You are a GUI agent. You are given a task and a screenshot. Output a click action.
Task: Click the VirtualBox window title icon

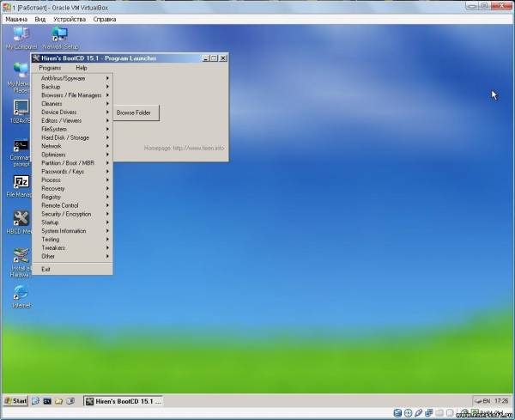(x=7, y=7)
